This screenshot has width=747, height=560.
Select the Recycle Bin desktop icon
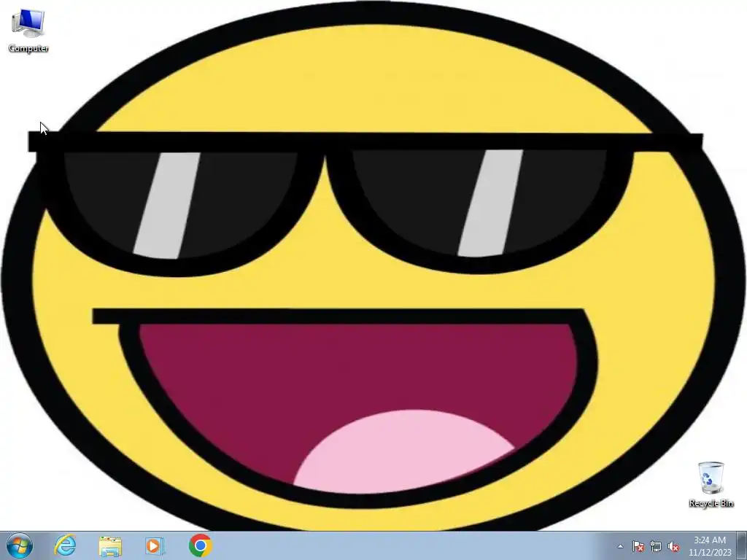pyautogui.click(x=711, y=484)
